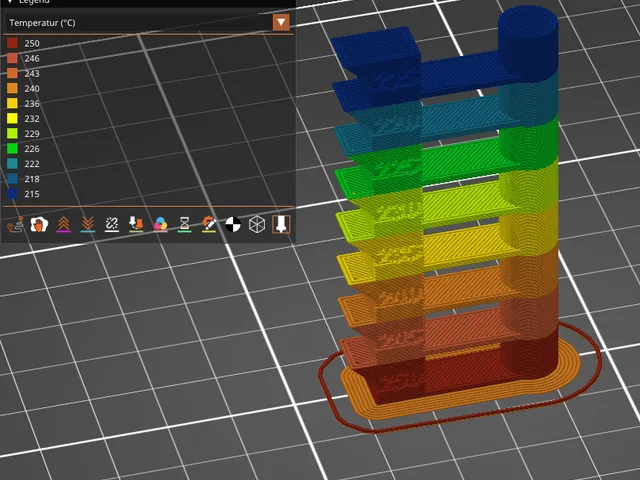This screenshot has width=640, height=480.
Task: Toggle Tool changes visibility icon
Action: (136, 224)
